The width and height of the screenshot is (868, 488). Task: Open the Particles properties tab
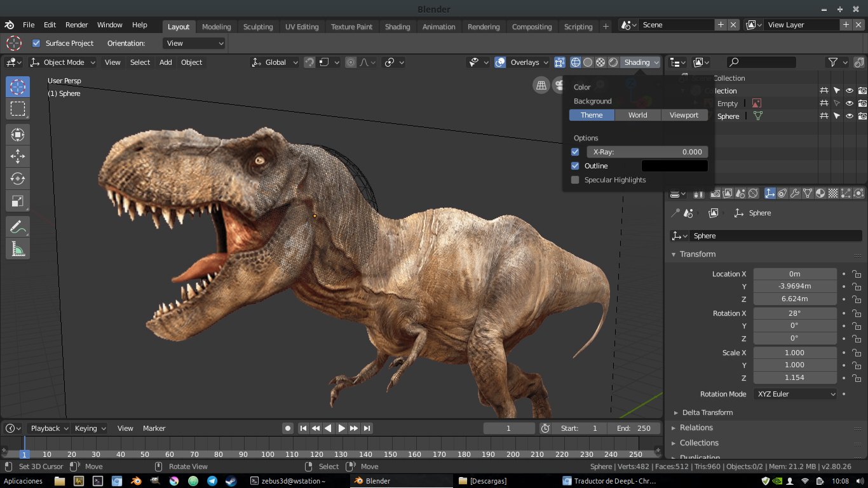tap(846, 193)
